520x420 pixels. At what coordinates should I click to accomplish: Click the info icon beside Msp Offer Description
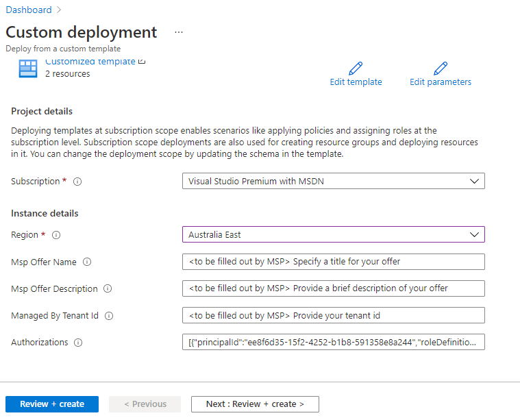pyautogui.click(x=108, y=288)
